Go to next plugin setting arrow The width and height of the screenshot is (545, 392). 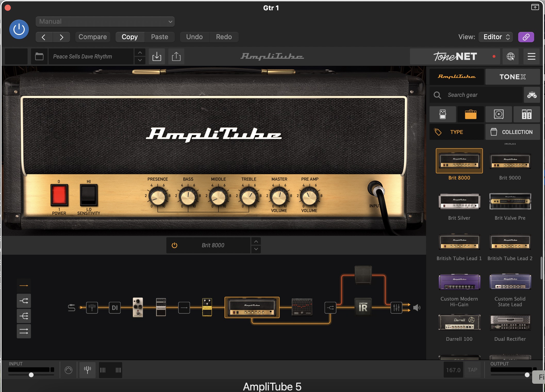click(61, 37)
